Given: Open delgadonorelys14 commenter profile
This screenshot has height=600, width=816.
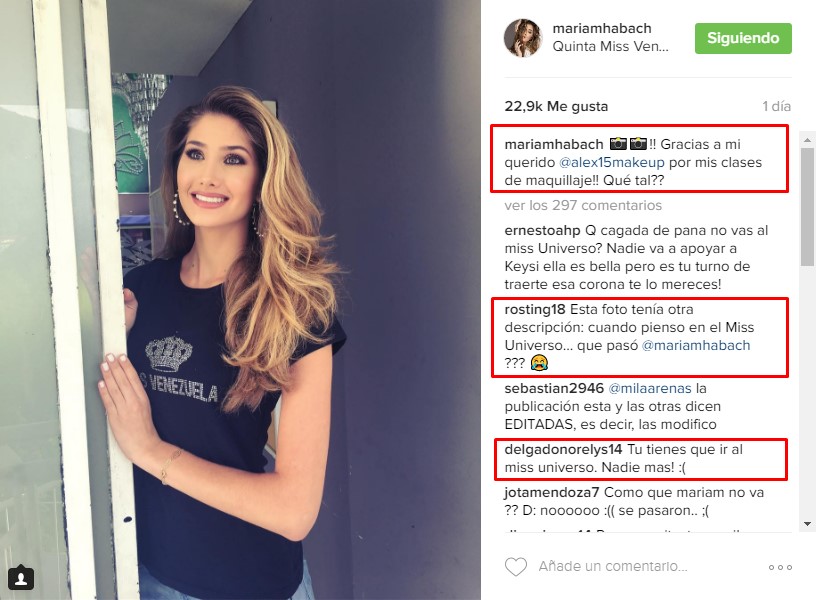Looking at the screenshot, I should tap(563, 450).
